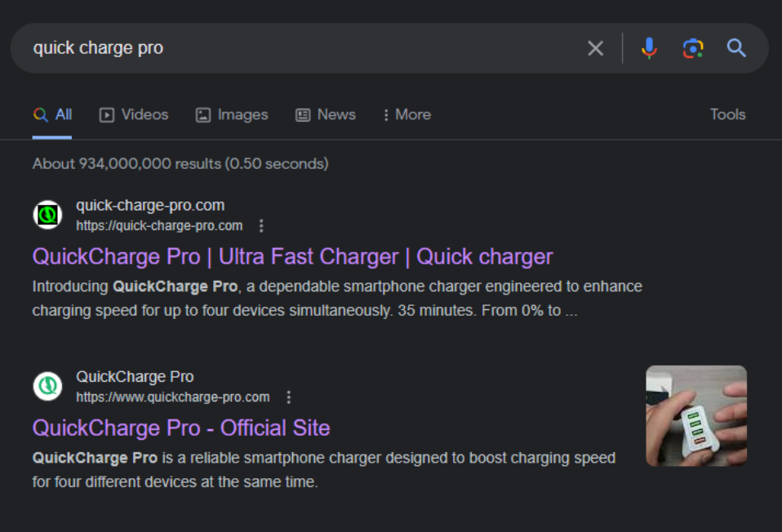782x532 pixels.
Task: Click the News tab newspaper icon
Action: coord(302,114)
